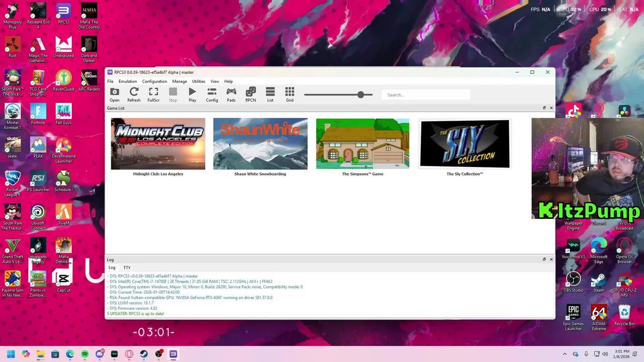Switch to the Log tab

point(112,268)
